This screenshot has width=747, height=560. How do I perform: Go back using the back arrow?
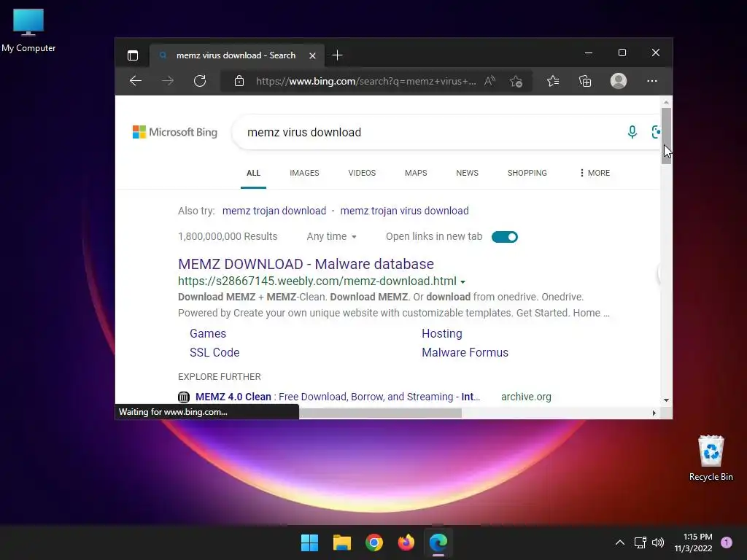[x=136, y=81]
